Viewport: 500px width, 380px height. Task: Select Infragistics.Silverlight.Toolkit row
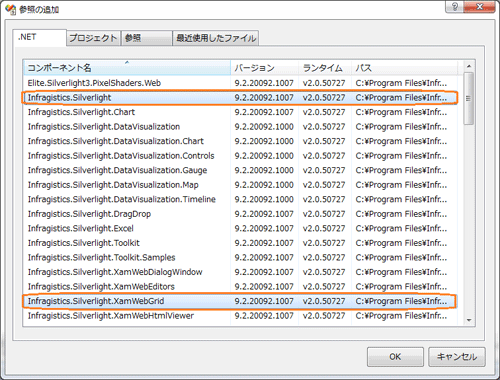[240, 243]
